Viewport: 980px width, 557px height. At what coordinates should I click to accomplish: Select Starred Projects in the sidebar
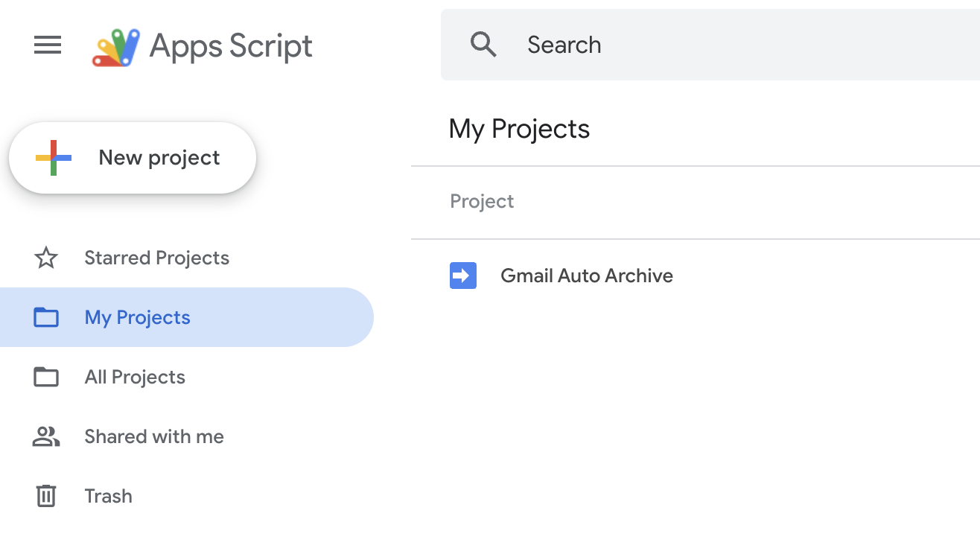pos(156,258)
